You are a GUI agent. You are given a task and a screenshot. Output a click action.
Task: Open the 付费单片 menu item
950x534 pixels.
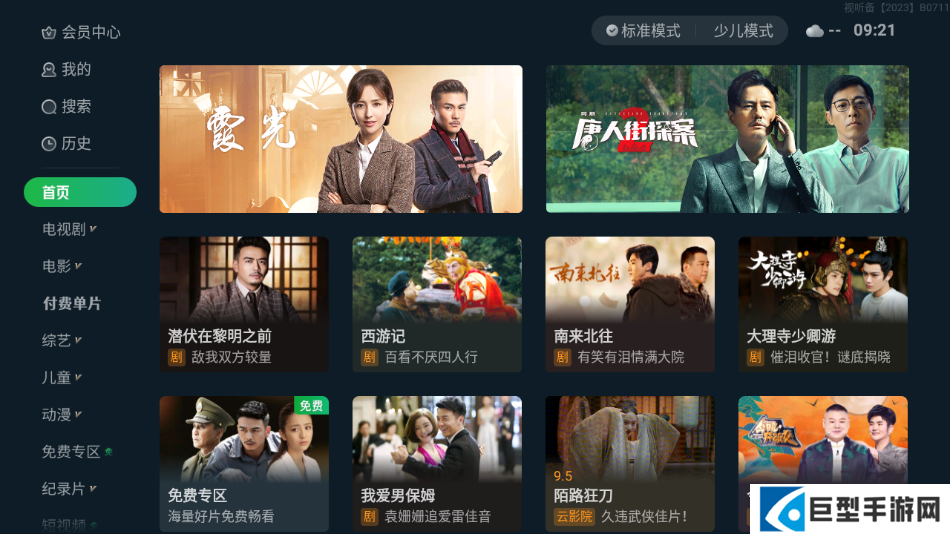(x=71, y=303)
